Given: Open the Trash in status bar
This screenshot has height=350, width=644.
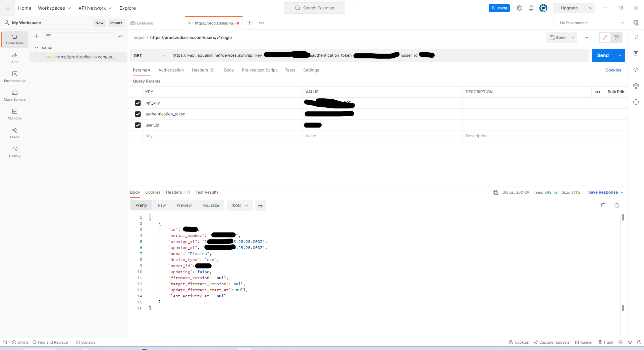Looking at the screenshot, I should pos(606,342).
